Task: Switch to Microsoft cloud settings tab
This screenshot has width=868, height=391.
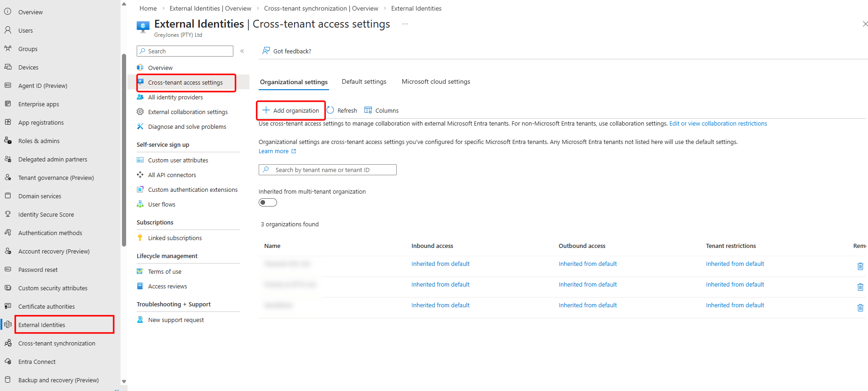Action: 436,82
